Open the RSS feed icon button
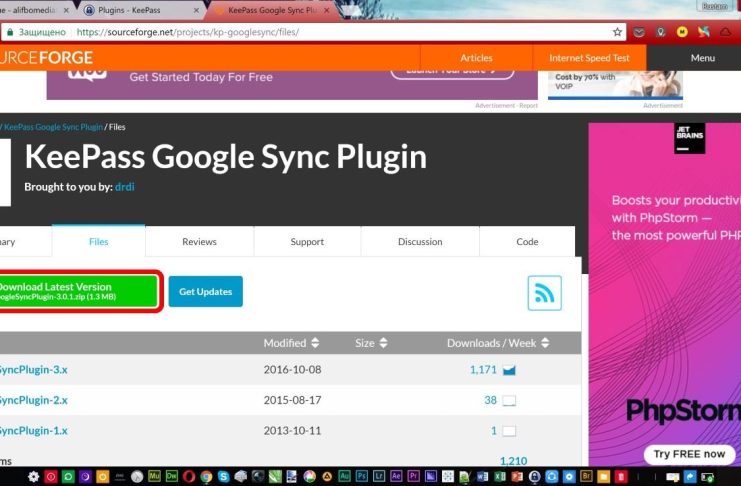Screen dimensions: 741x486 (x=544, y=293)
